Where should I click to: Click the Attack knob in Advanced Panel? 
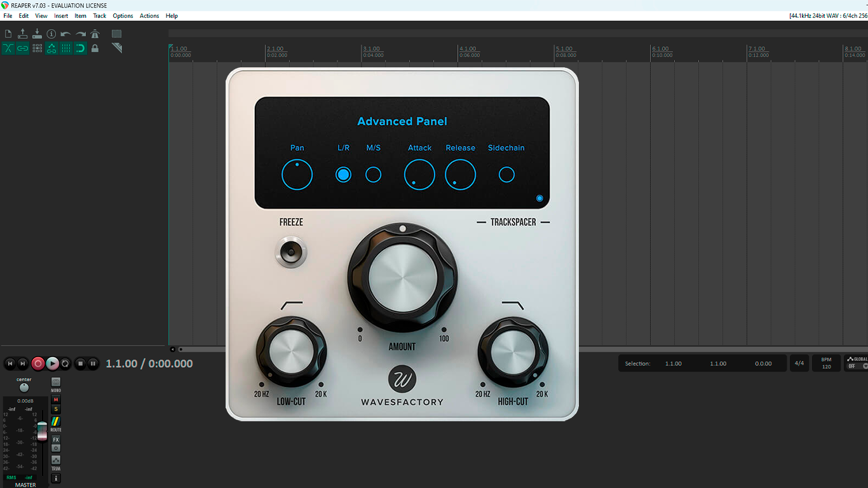click(420, 175)
